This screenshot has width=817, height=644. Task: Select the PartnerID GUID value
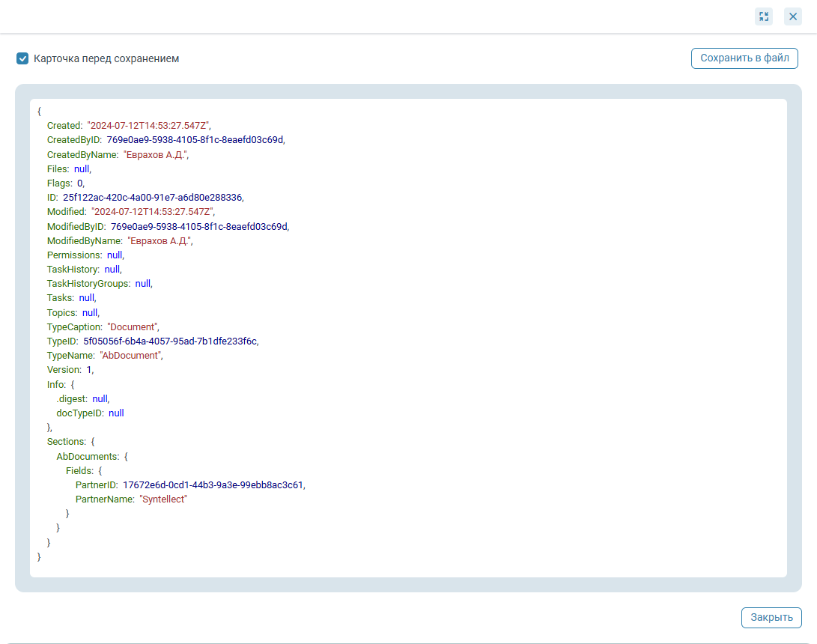pos(213,484)
